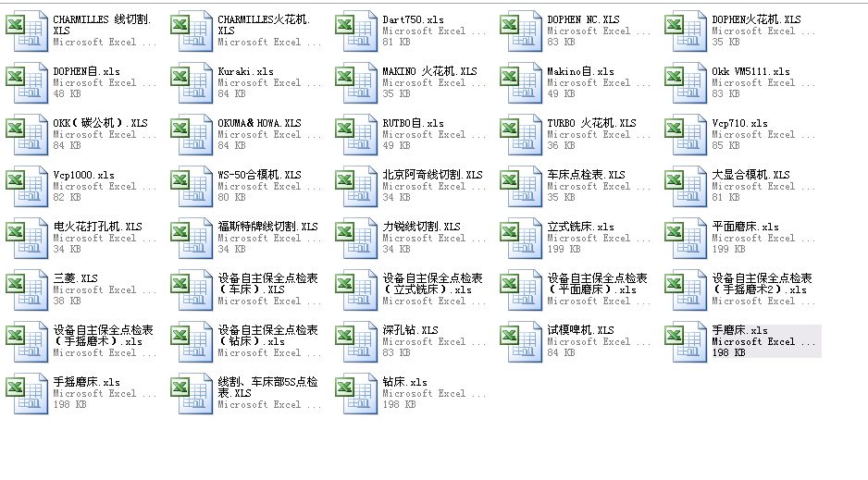Select the Dart750.xls file icon
The width and height of the screenshot is (868, 480).
pos(356,31)
